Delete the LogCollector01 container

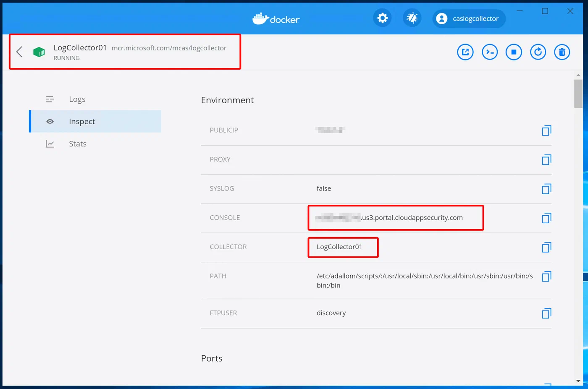(562, 52)
